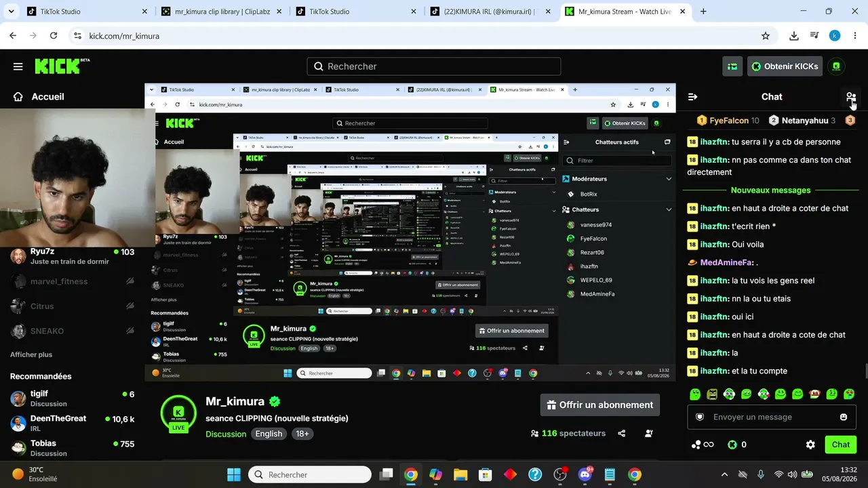
Task: Open File Explorer from the taskbar
Action: tap(460, 474)
